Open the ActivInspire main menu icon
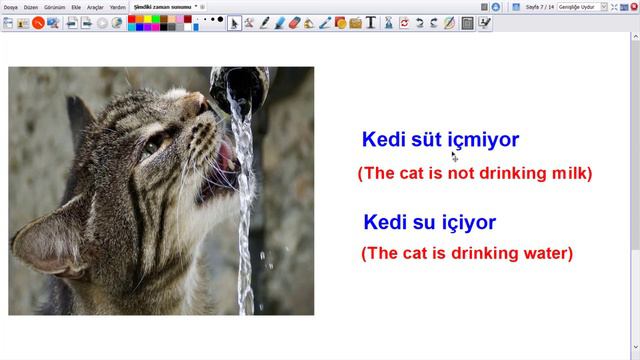Image resolution: width=640 pixels, height=360 pixels. (x=8, y=23)
